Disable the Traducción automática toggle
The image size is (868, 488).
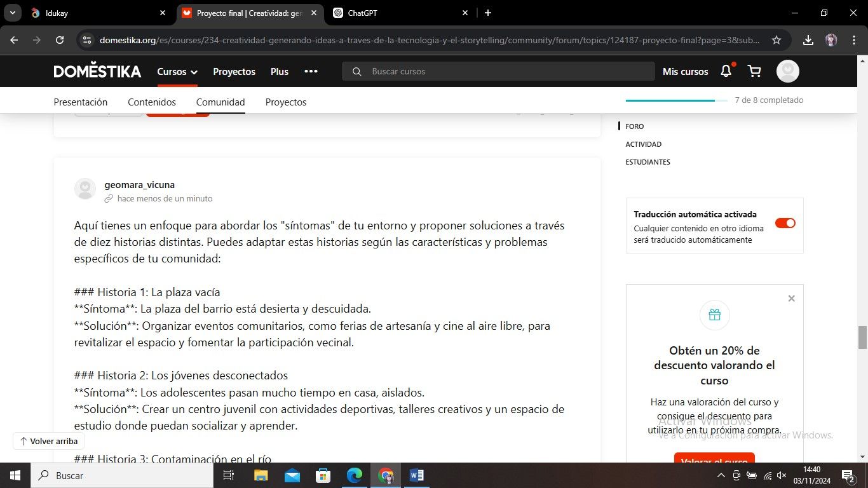(785, 222)
